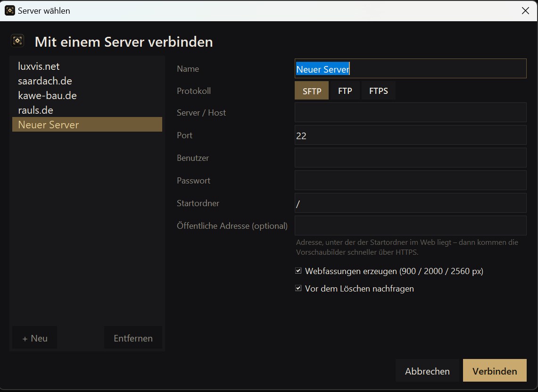This screenshot has width=538, height=392.
Task: Switch protocol to FTPS
Action: pos(379,91)
